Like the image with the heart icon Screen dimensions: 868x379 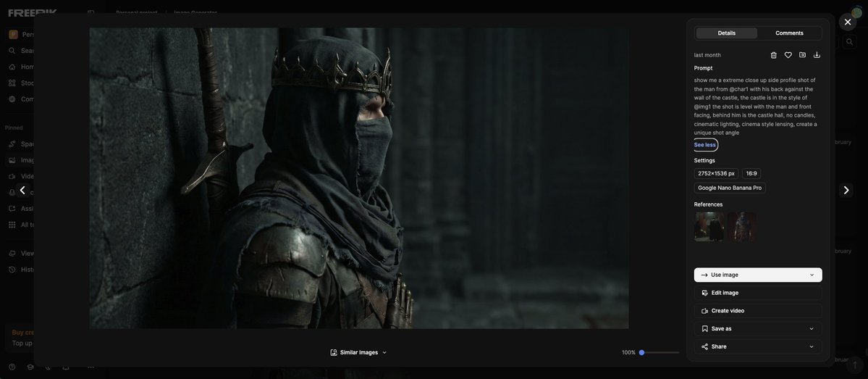[788, 55]
